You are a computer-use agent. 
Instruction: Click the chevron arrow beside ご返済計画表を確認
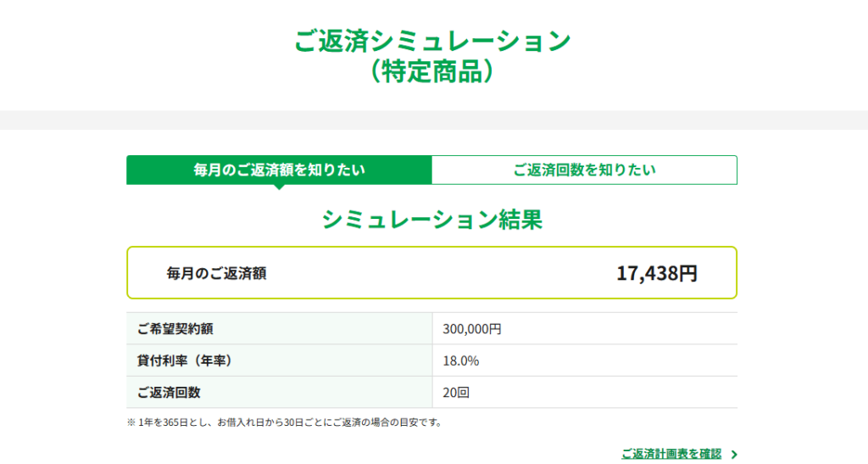coord(734,455)
